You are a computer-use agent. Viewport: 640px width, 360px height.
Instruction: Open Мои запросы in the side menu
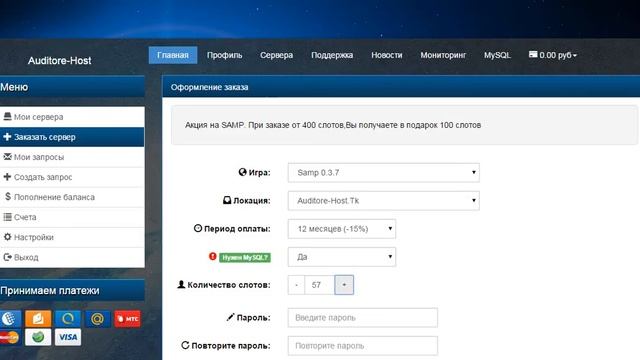click(72, 157)
